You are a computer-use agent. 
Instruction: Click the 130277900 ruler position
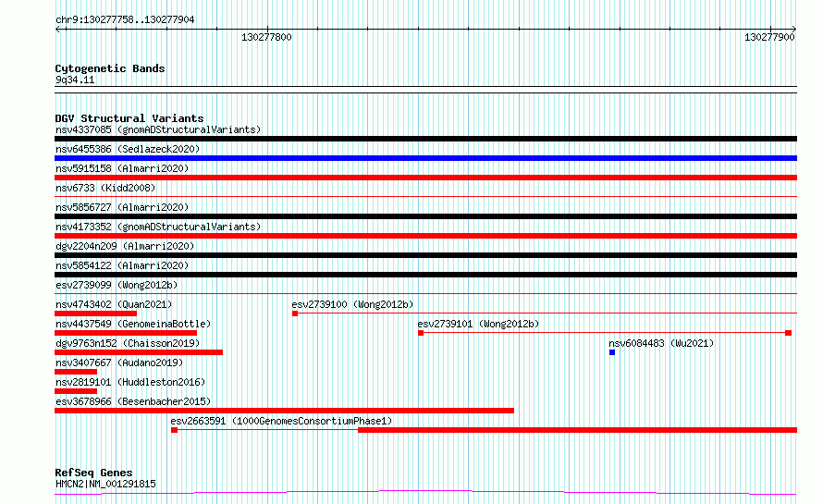pyautogui.click(x=769, y=37)
